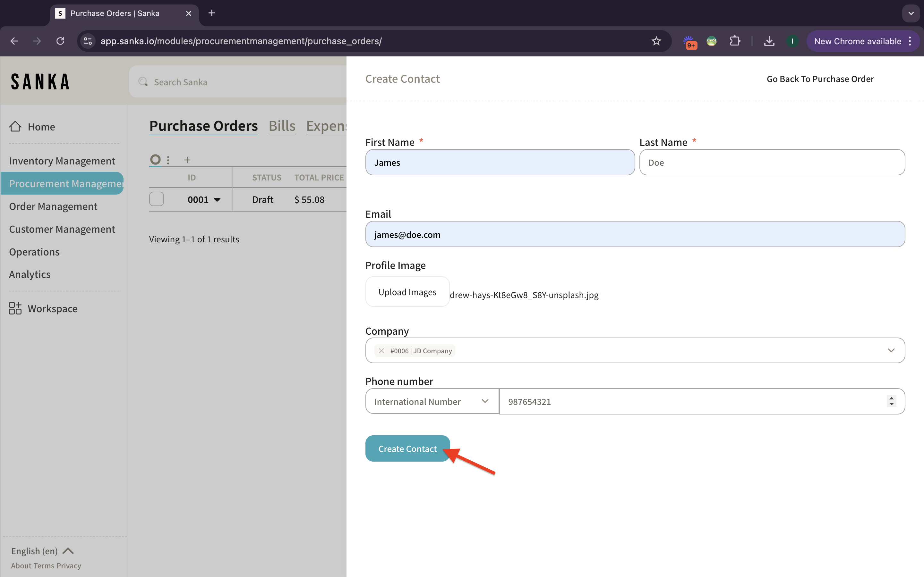
Task: Click the Create Contact button
Action: [x=407, y=448]
